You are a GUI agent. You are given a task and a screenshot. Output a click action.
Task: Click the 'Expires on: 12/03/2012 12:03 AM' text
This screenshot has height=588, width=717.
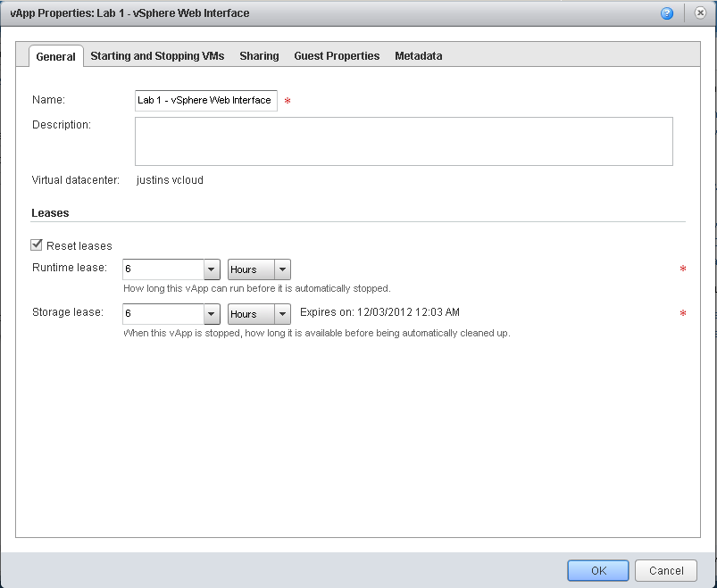point(379,312)
